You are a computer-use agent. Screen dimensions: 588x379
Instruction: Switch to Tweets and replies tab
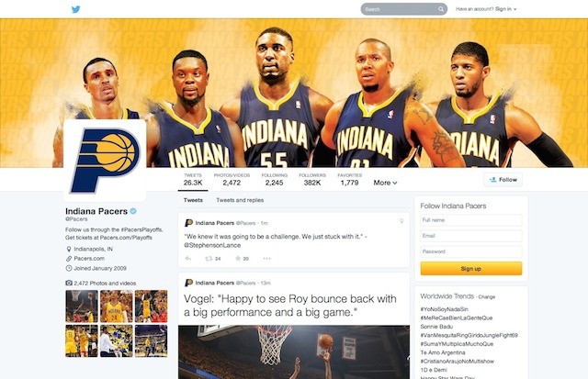[x=240, y=200]
